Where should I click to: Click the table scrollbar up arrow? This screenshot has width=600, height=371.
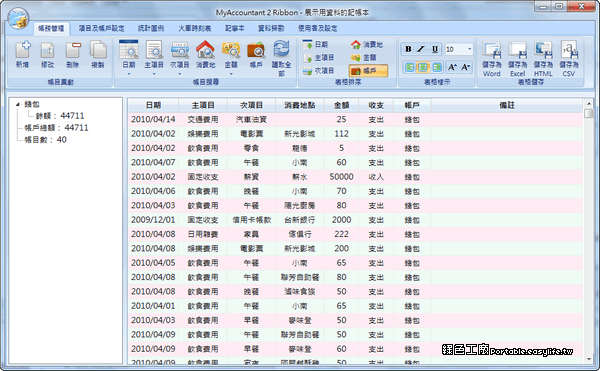click(589, 103)
